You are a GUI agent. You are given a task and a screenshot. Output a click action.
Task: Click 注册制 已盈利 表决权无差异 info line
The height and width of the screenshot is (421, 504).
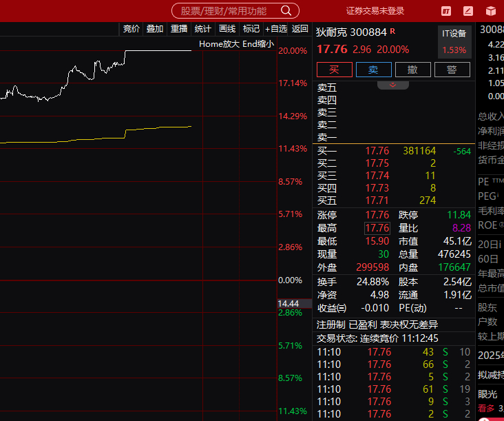(x=377, y=325)
